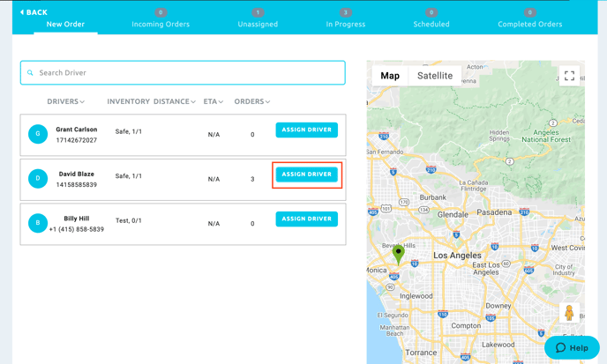
Task: Click the Torrance label on map
Action: (x=421, y=353)
